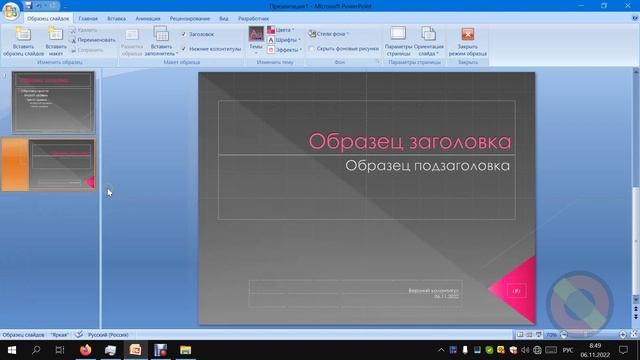Click Русский (Россия) language in status bar
Image resolution: width=640 pixels, height=360 pixels.
pos(108,335)
